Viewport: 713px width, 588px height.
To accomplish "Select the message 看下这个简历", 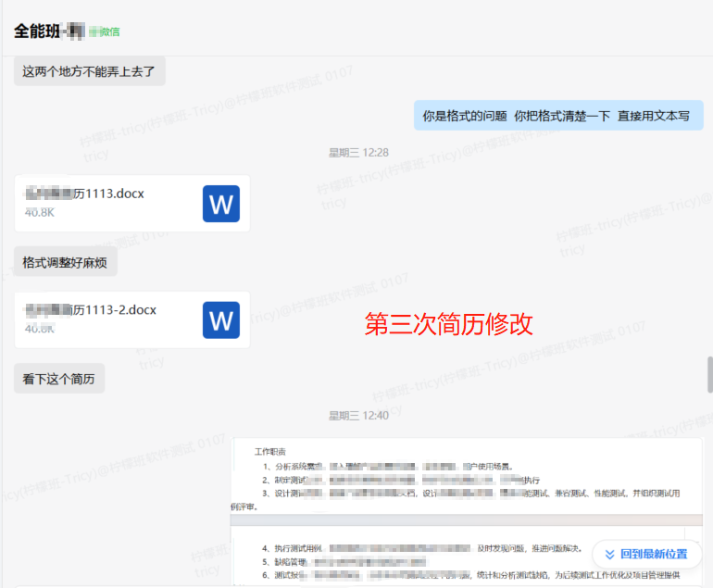I will 58,379.
